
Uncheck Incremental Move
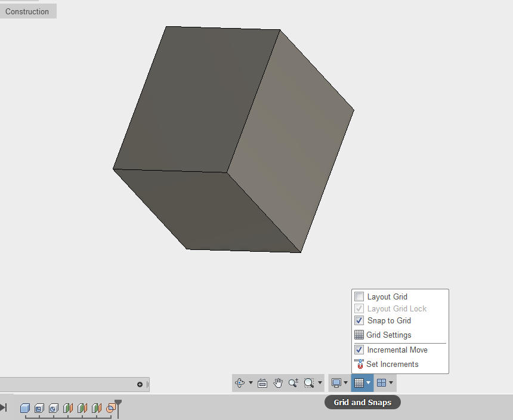(359, 350)
